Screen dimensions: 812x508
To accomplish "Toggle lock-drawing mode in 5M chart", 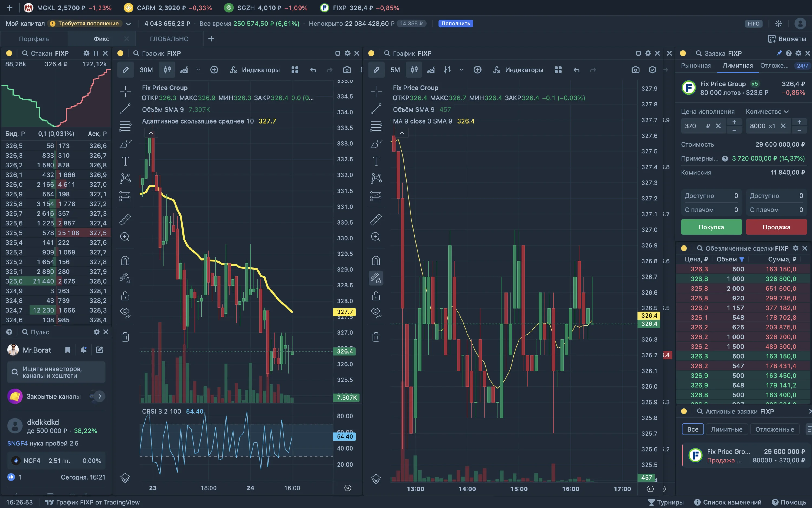I will (376, 278).
